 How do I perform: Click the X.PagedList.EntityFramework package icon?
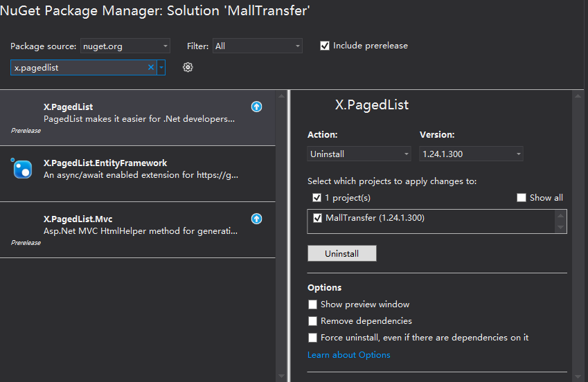(x=21, y=169)
